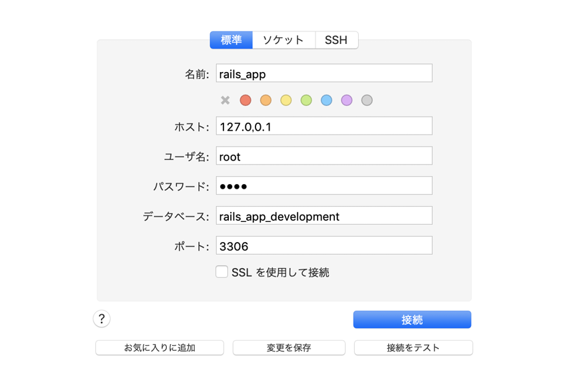Viewport: 587px width, 392px height.
Task: Pick the purple color tag
Action: point(346,100)
